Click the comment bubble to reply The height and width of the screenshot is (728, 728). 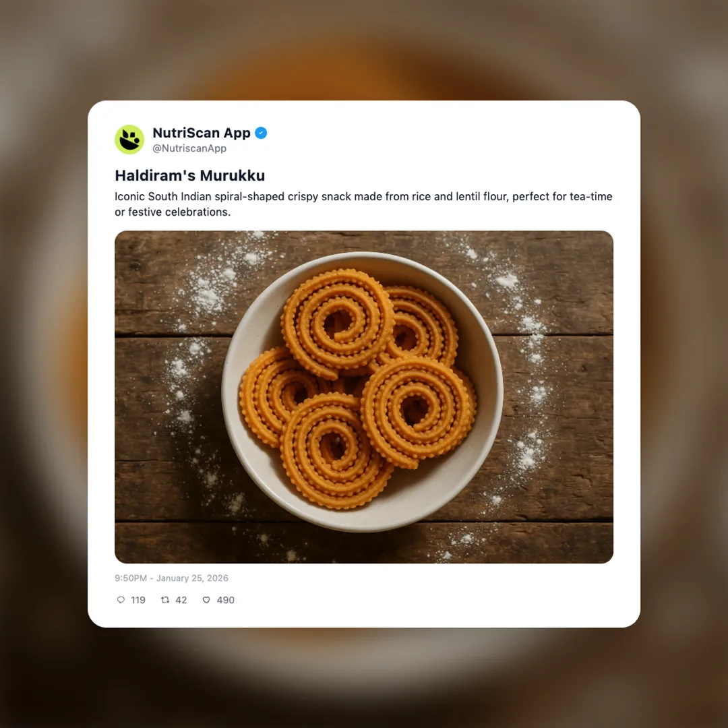121,600
